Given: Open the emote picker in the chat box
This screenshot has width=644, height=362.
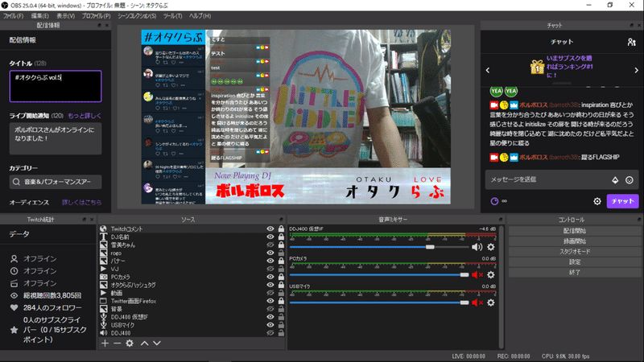Looking at the screenshot, I should click(630, 179).
